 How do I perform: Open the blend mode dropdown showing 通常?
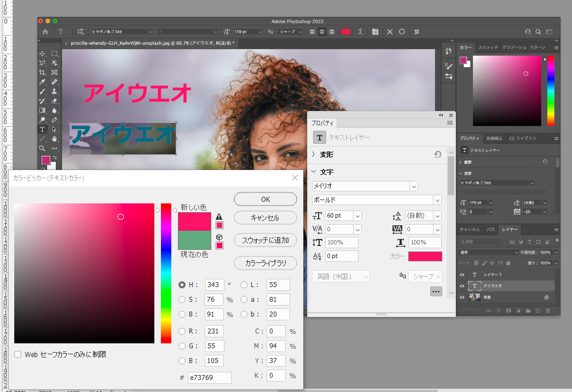tap(488, 253)
